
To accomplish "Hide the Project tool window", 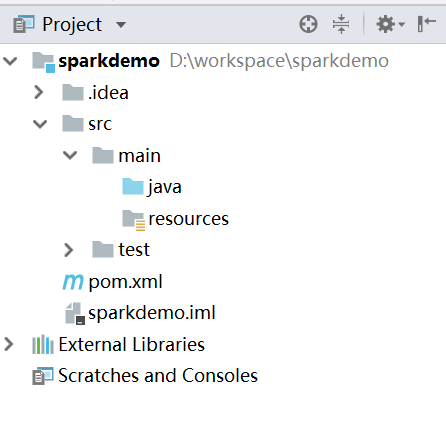I will pyautogui.click(x=427, y=24).
